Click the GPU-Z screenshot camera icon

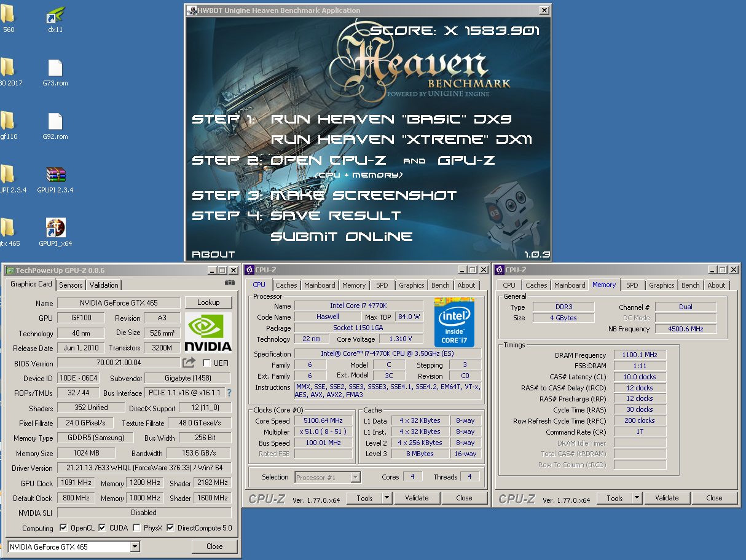click(230, 283)
